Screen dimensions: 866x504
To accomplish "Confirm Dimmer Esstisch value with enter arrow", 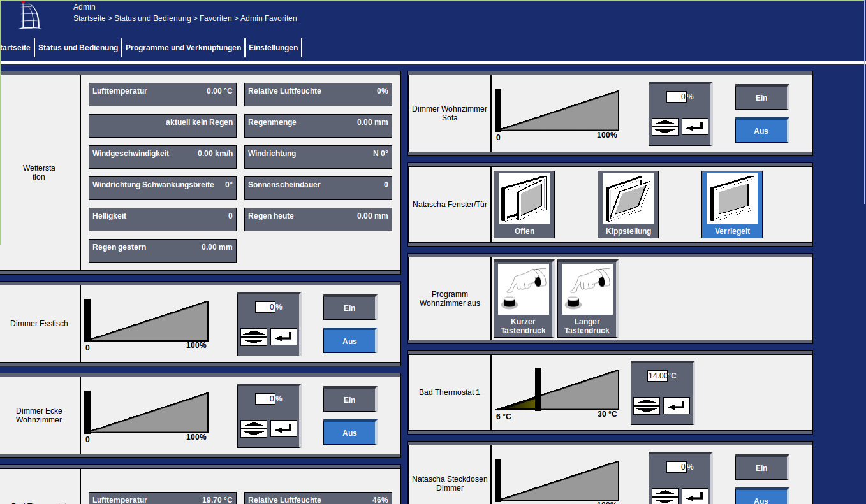I will (x=284, y=336).
